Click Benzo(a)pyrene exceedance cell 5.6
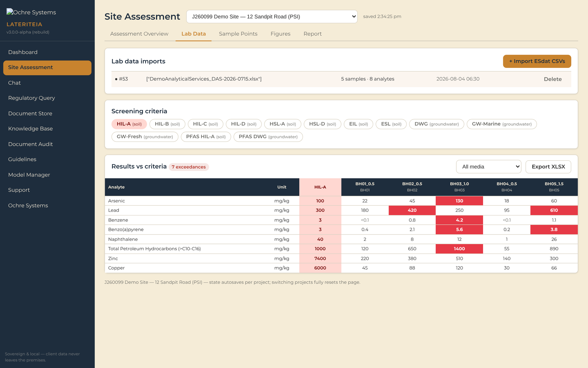The image size is (588, 368). tap(459, 229)
